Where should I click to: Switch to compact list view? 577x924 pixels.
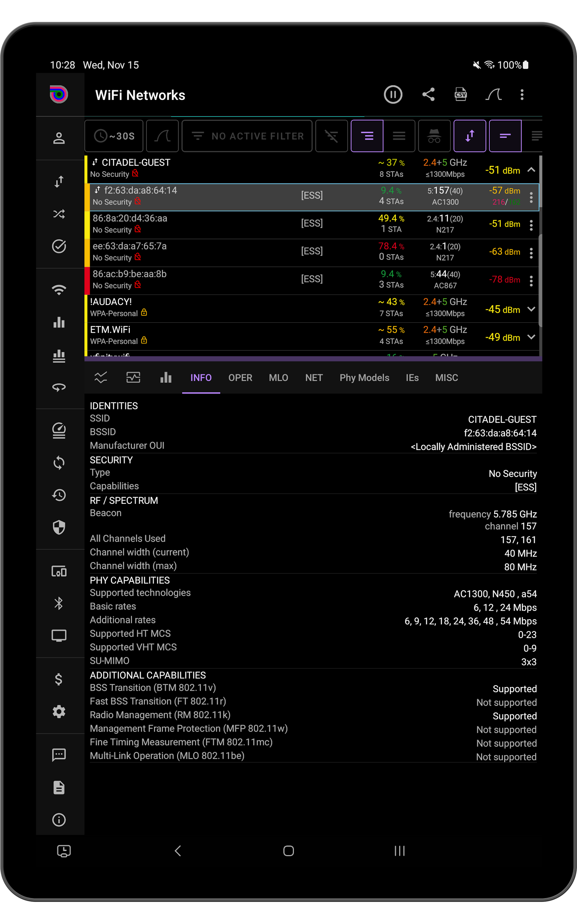[399, 136]
